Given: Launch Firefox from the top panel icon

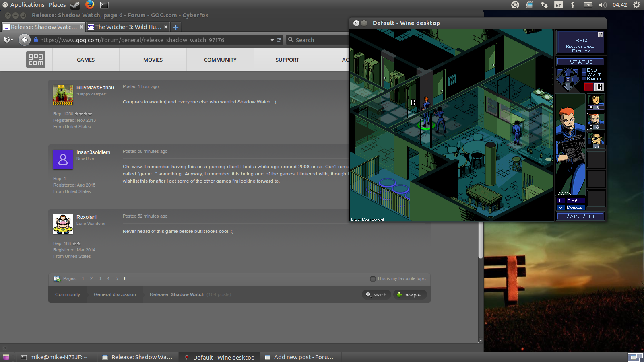Looking at the screenshot, I should [x=90, y=5].
